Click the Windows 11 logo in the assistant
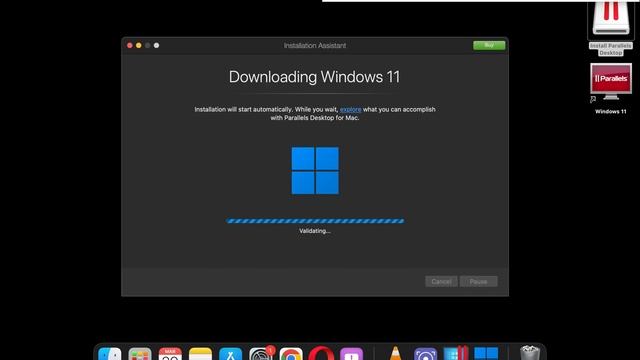This screenshot has height=360, width=640. [x=315, y=171]
